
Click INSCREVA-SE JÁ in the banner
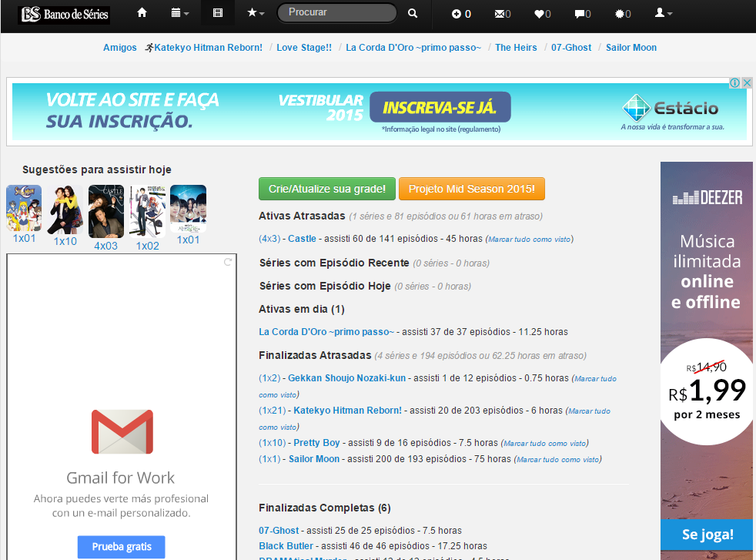(440, 107)
